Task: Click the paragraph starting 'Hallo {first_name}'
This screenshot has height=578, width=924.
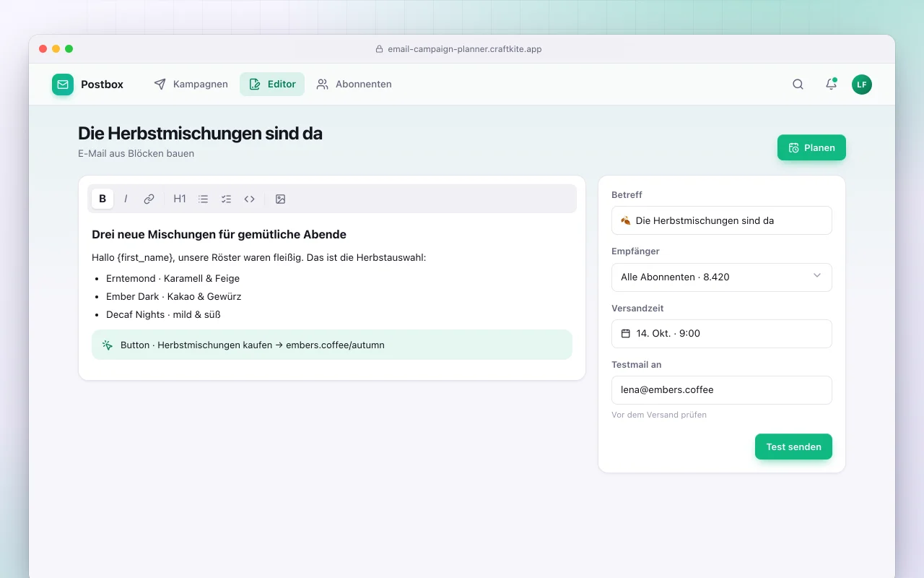Action: [x=259, y=257]
